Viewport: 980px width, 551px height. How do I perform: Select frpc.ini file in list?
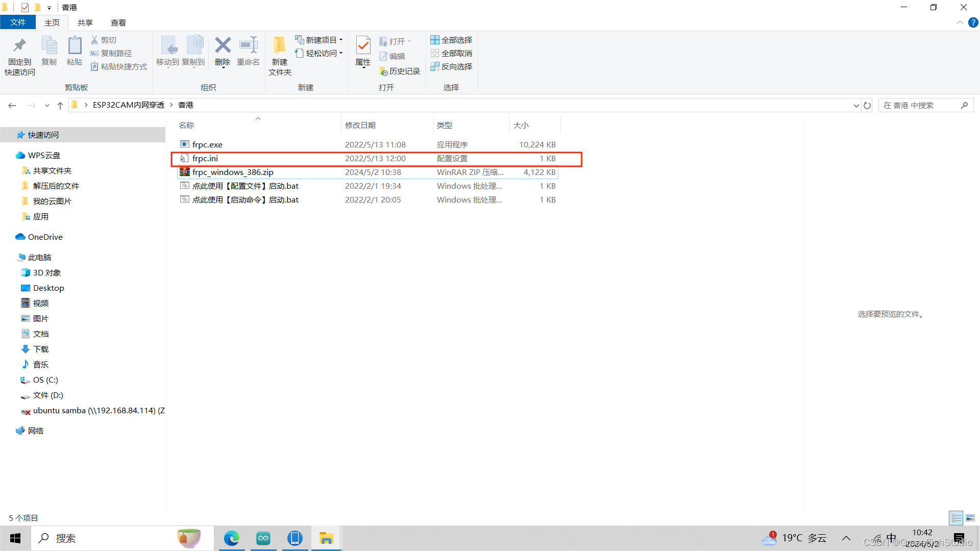(205, 159)
